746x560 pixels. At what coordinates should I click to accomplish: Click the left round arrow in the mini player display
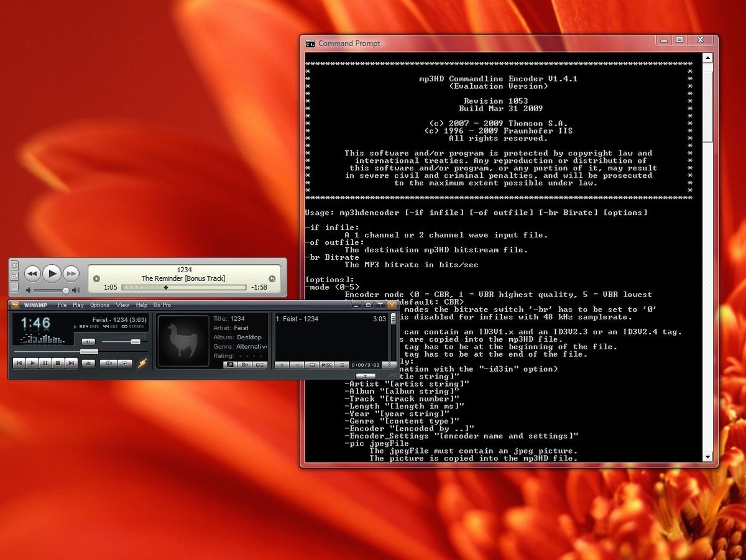click(x=96, y=279)
